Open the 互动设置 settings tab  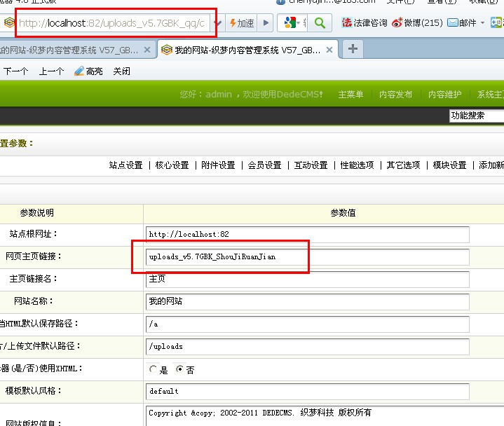pyautogui.click(x=311, y=165)
